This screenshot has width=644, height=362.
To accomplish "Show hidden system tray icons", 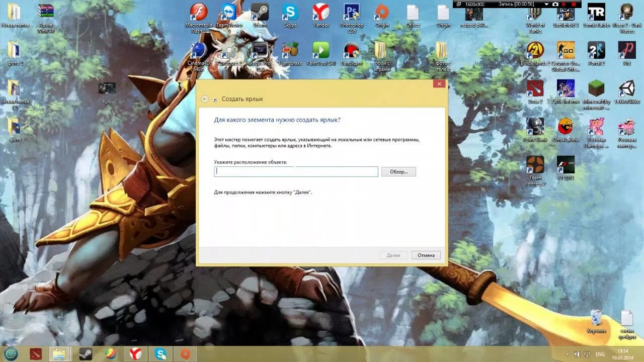I will pos(568,354).
